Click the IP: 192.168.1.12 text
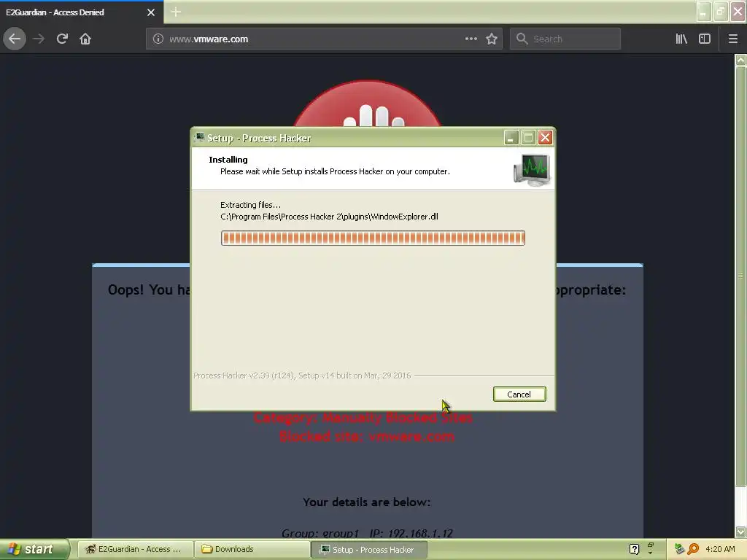 click(x=411, y=533)
